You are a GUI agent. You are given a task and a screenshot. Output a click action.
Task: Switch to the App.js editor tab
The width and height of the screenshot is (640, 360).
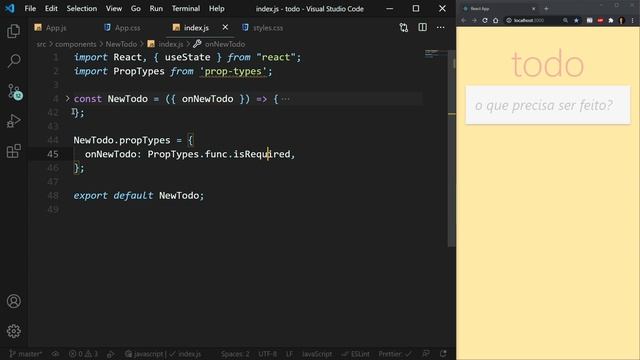[x=51, y=27]
